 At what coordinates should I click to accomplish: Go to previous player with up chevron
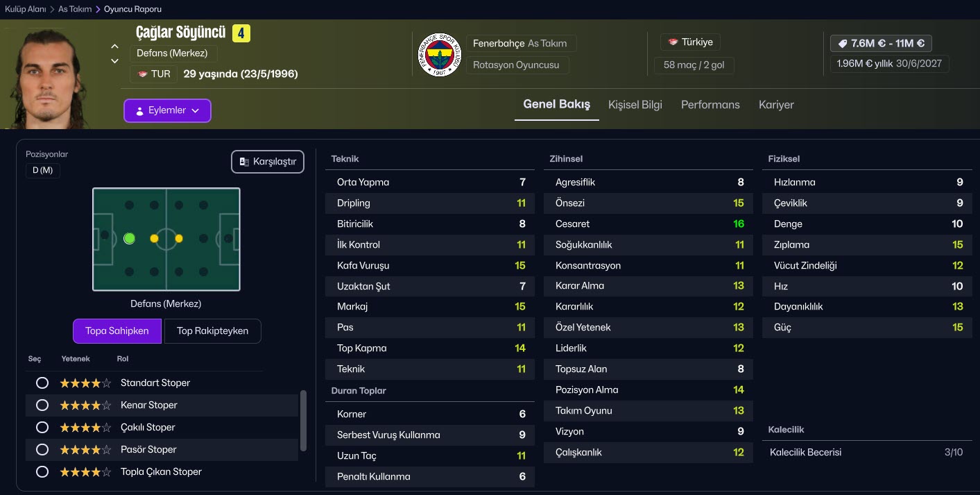pos(115,47)
